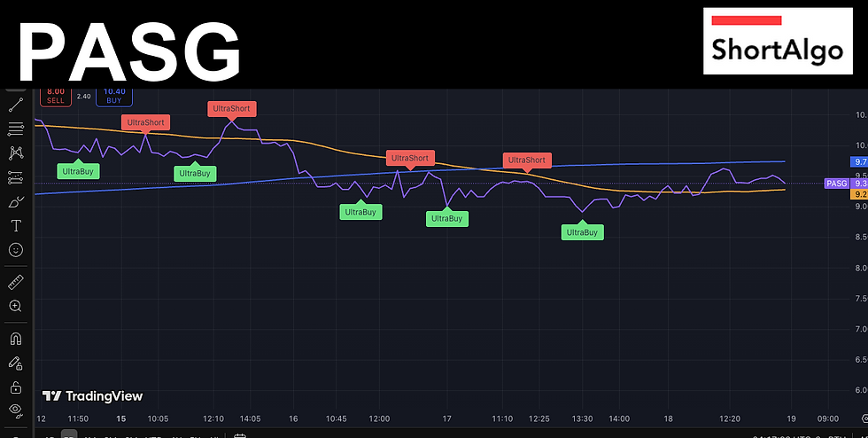Click the 18 date axis label

click(668, 418)
